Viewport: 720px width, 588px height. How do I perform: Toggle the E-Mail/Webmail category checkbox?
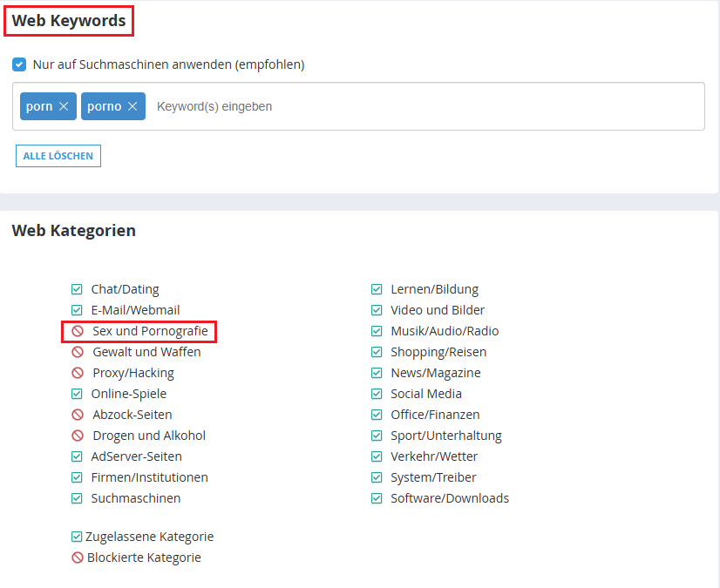click(77, 310)
